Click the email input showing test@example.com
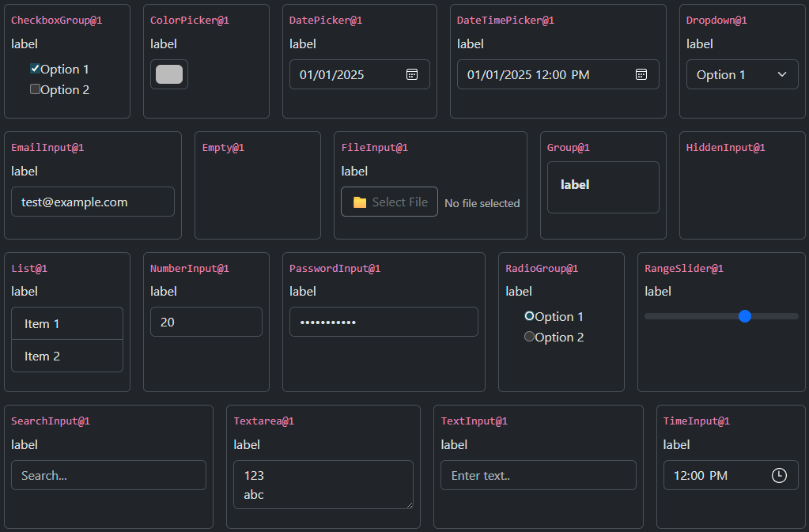 (x=93, y=202)
